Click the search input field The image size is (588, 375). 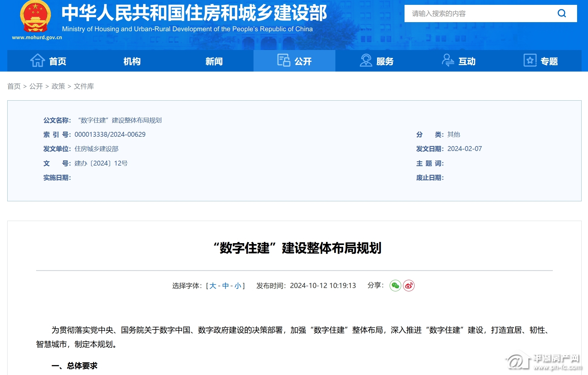481,13
